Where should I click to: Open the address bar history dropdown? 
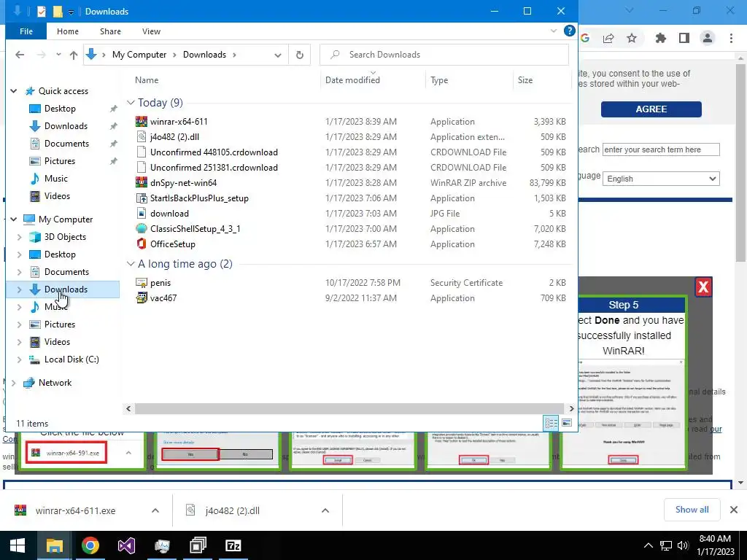coord(278,55)
